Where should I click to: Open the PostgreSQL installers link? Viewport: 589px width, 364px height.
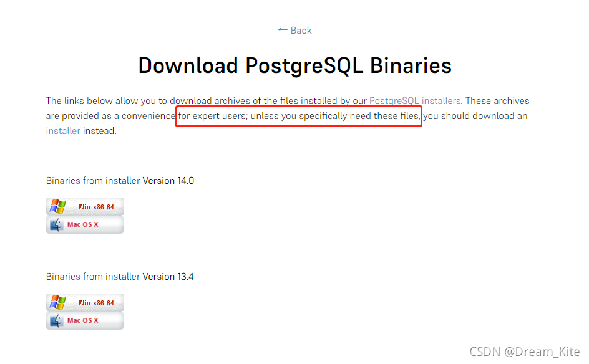(x=415, y=100)
